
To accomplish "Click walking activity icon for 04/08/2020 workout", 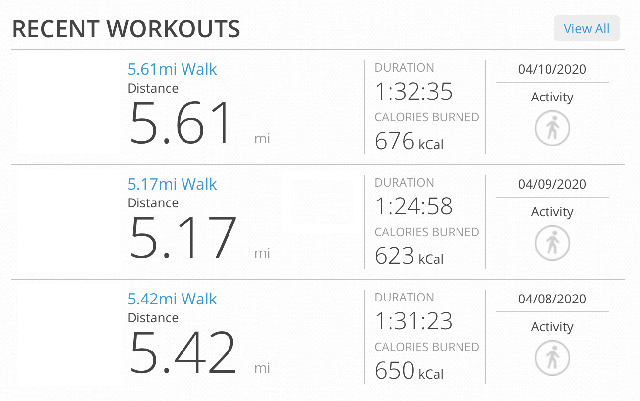I will (552, 358).
